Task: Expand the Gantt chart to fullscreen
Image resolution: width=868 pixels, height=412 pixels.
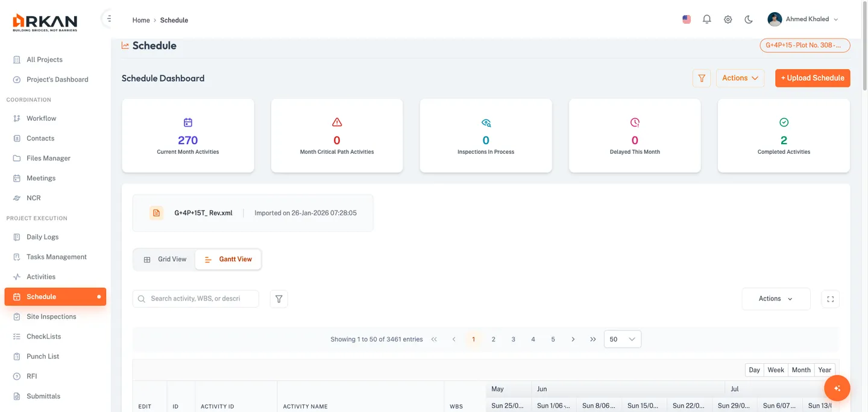Action: [x=830, y=299]
